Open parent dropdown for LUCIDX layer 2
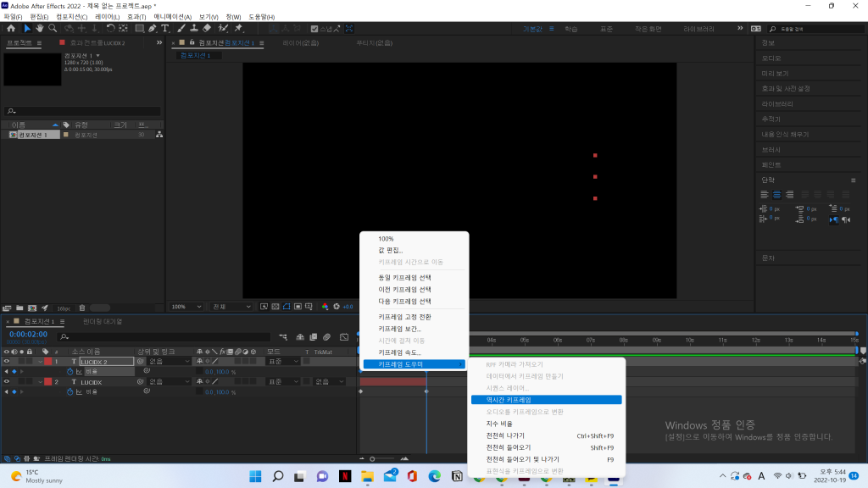The image size is (868, 488). (x=170, y=382)
